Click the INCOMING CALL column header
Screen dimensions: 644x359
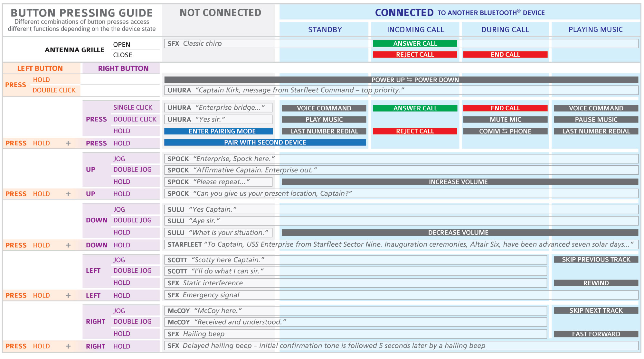pos(415,30)
